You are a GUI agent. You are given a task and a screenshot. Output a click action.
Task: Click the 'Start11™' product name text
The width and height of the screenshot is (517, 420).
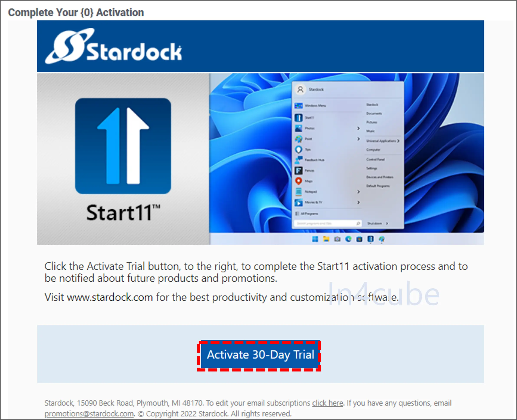coord(123,213)
